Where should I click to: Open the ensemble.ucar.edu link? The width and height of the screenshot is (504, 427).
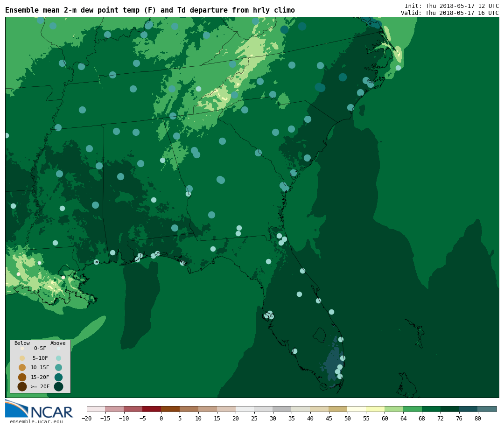36,421
